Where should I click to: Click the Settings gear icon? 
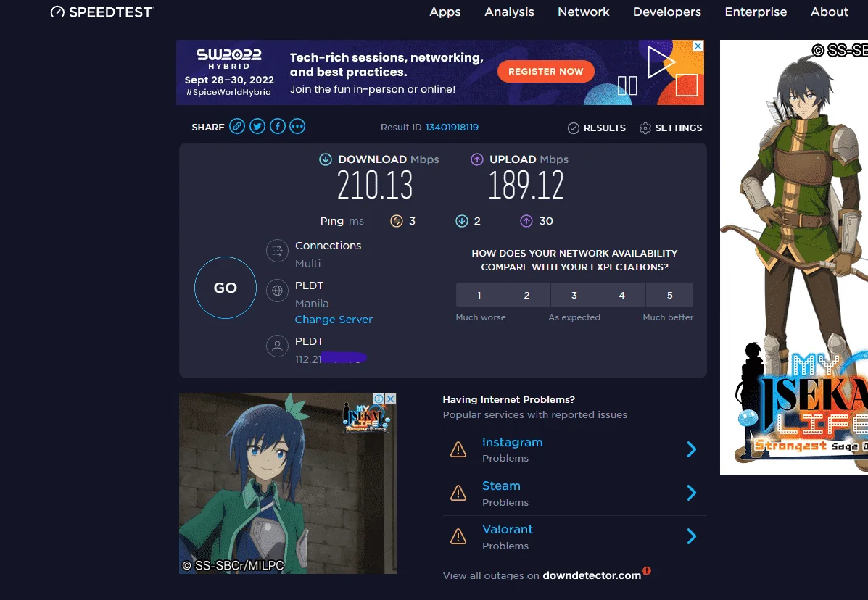pyautogui.click(x=645, y=128)
